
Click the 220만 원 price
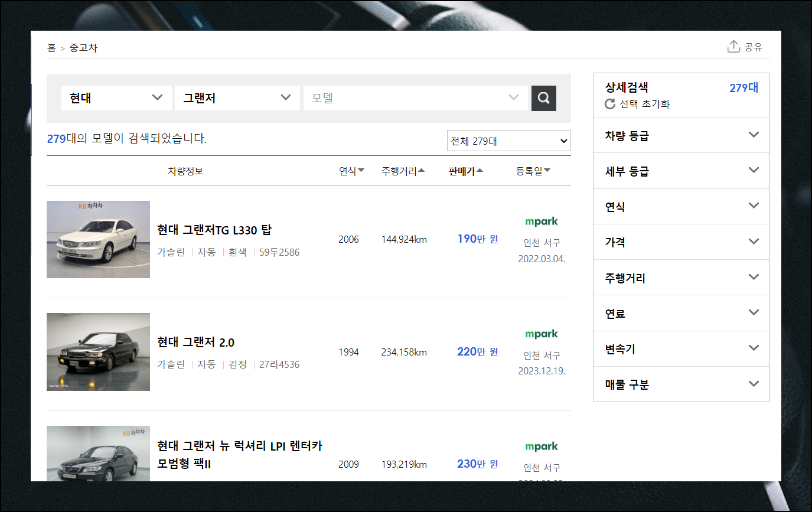[x=478, y=351]
